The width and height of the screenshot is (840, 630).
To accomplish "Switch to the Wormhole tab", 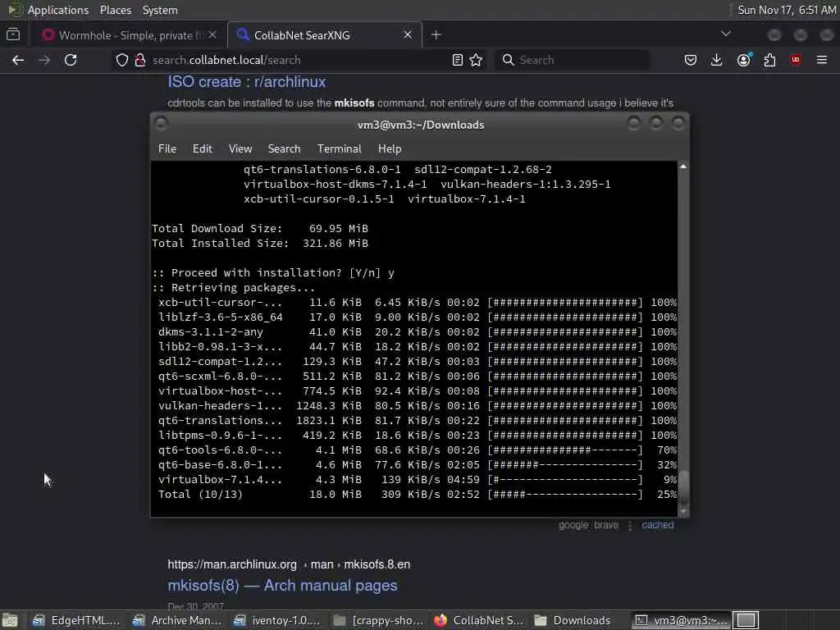I will 128,34.
